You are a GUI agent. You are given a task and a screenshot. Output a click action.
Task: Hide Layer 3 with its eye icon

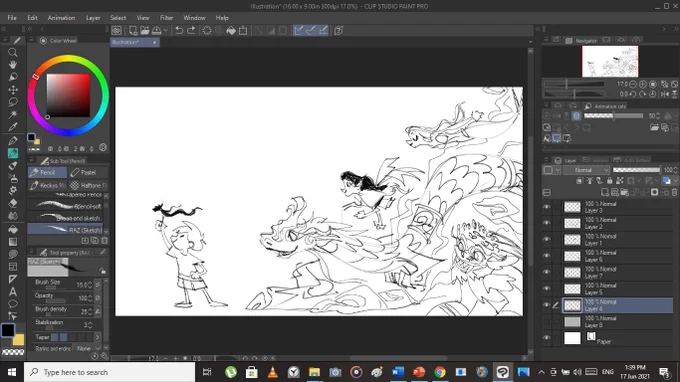[x=546, y=207]
